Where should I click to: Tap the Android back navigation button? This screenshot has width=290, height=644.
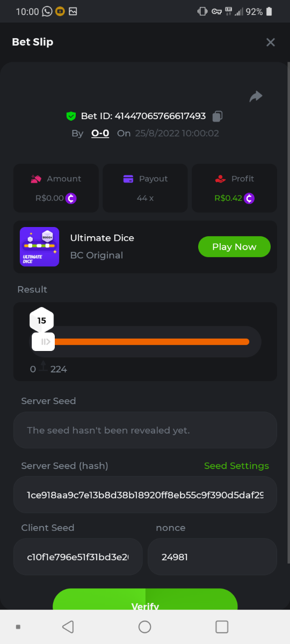[x=68, y=627]
